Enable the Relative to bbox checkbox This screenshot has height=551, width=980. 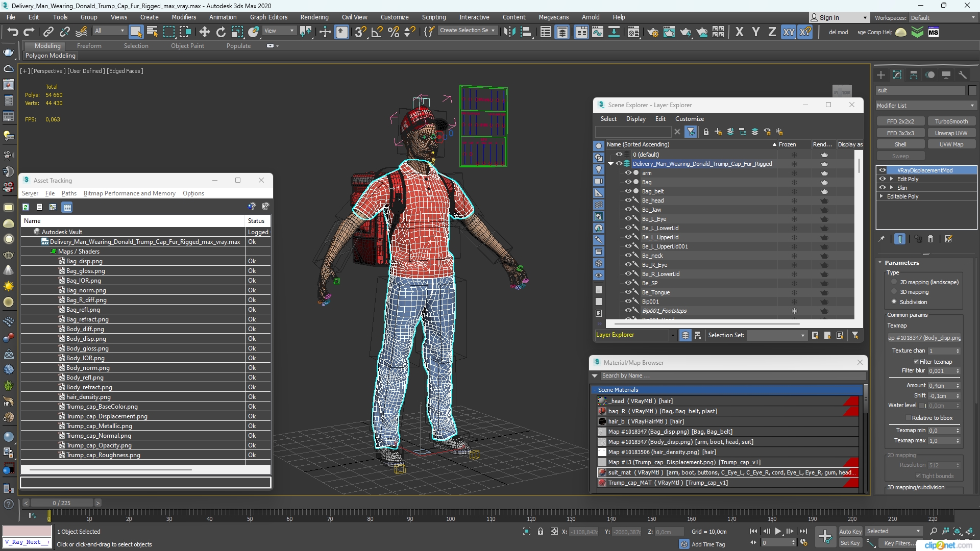[909, 418]
